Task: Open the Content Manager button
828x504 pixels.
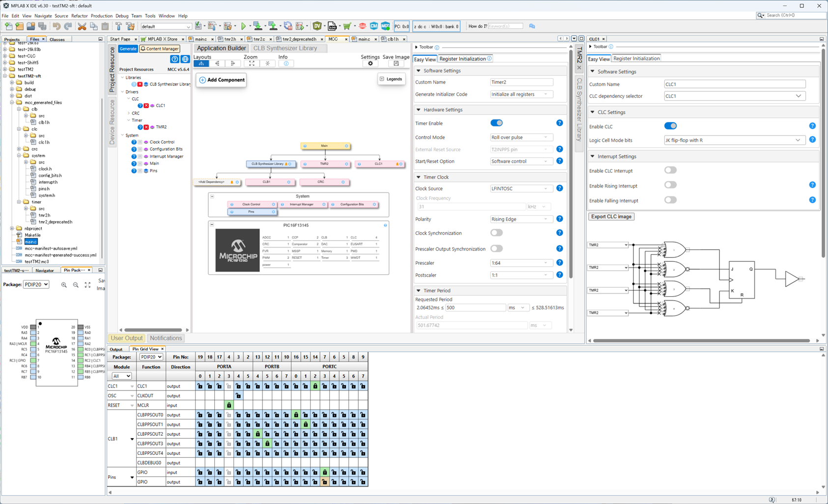Action: tap(160, 49)
